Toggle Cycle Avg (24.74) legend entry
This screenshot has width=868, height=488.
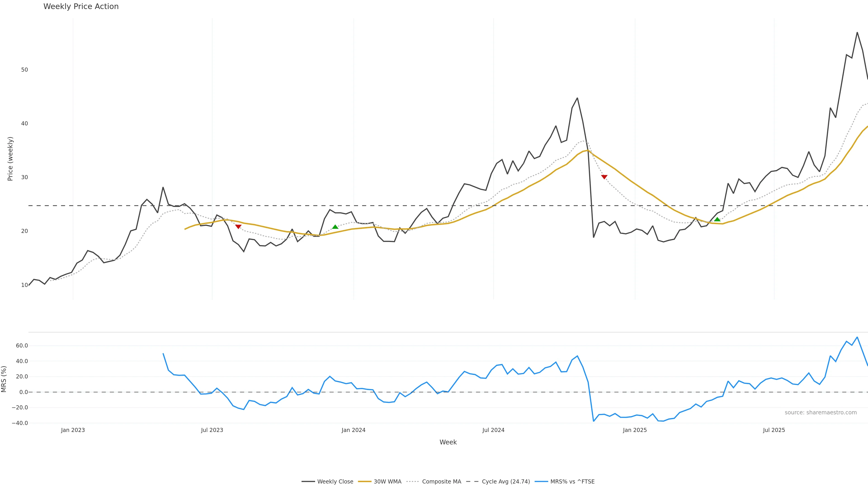(x=505, y=482)
